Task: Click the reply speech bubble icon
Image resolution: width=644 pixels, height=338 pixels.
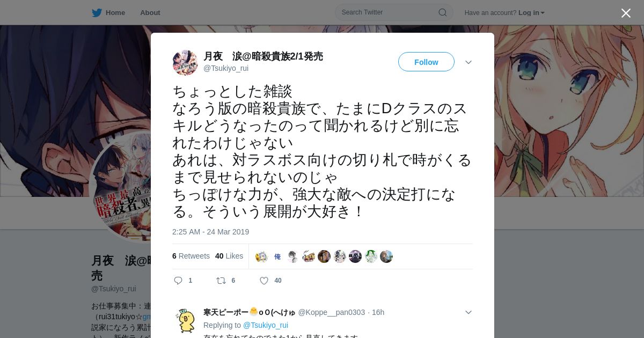Action: point(179,281)
